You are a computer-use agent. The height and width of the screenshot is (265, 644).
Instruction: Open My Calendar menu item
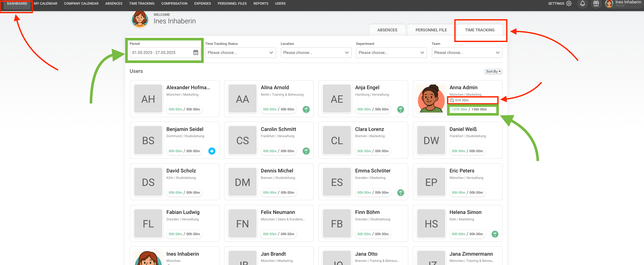tap(46, 4)
